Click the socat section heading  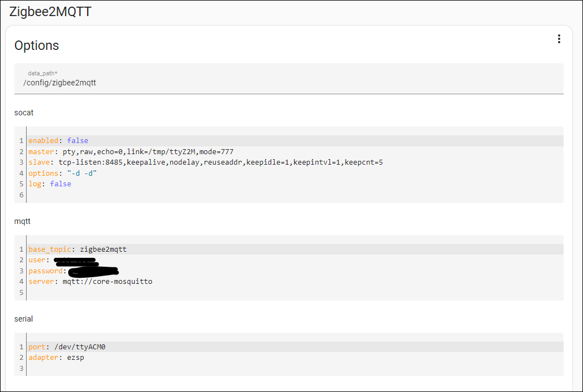(x=23, y=112)
